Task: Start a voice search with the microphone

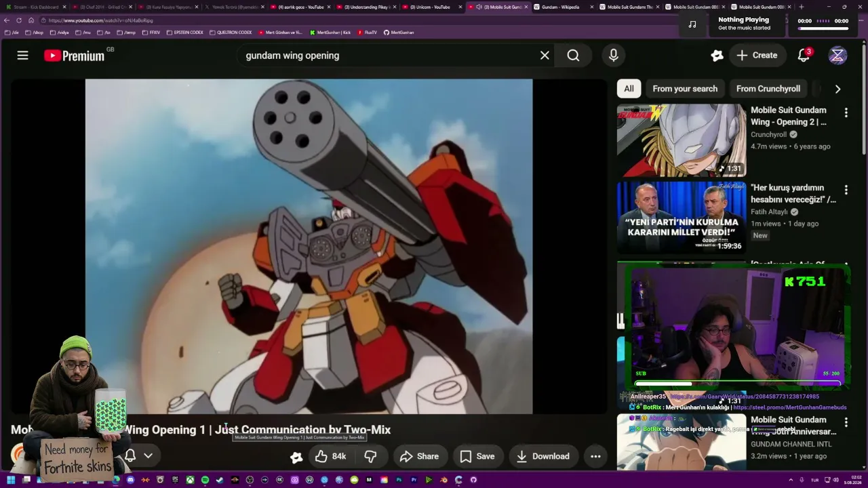Action: (614, 56)
